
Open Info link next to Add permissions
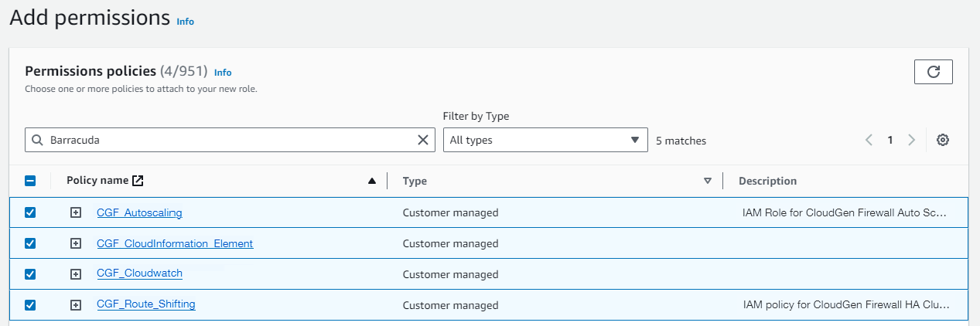185,22
